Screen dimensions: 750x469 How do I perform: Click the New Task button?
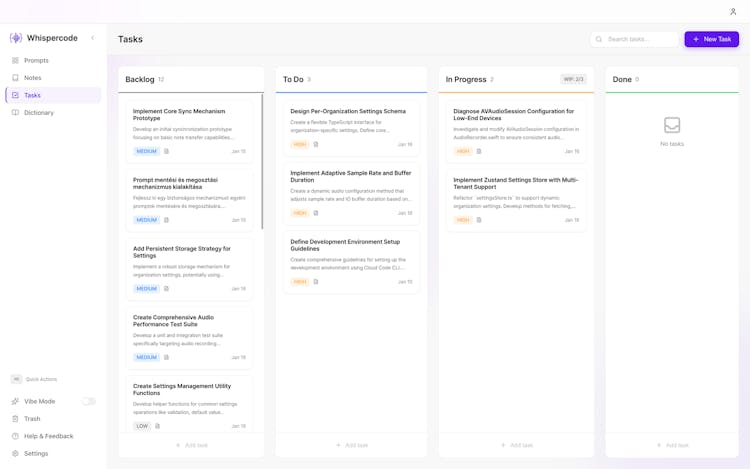tap(711, 39)
